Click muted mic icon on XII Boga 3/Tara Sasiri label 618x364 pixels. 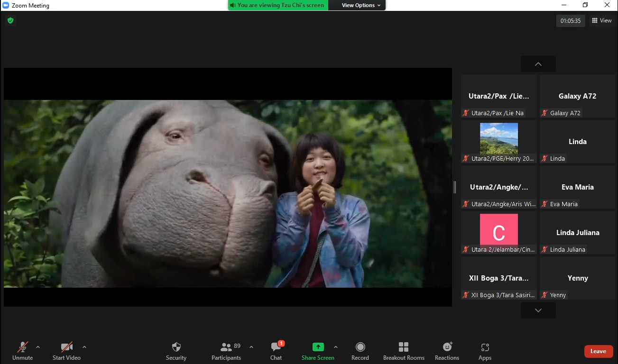466,295
